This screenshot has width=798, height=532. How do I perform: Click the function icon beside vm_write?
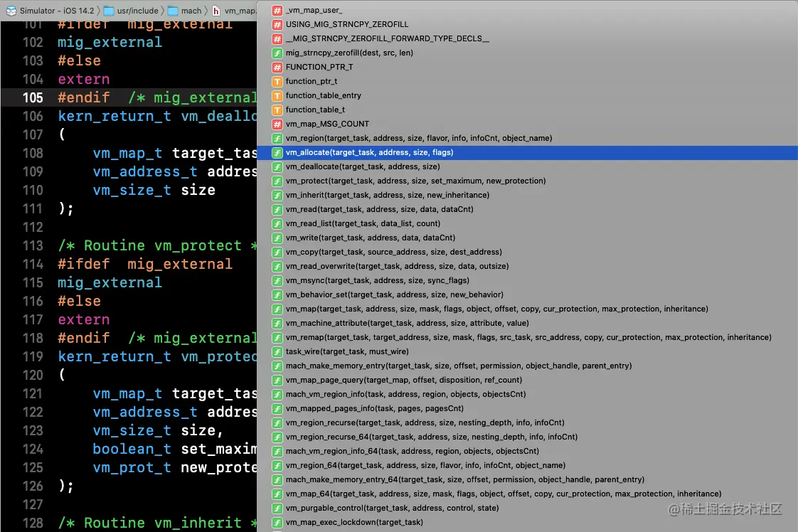click(277, 238)
